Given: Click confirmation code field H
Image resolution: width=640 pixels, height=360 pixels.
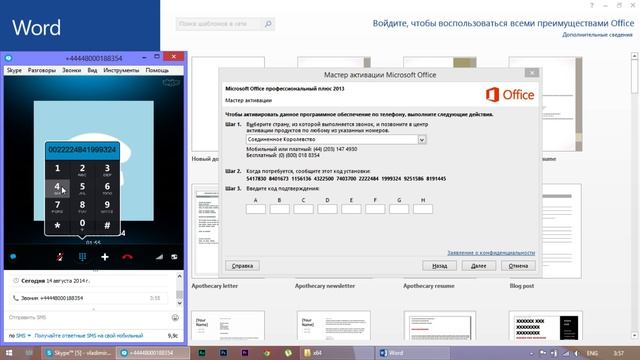Looking at the screenshot, I should click(423, 209).
